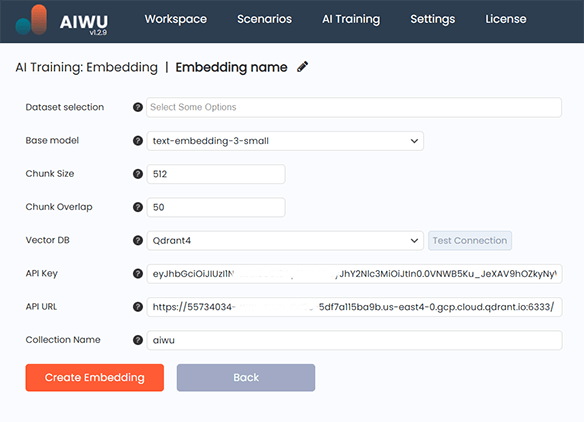Viewport: 584px width, 422px height.
Task: Focus the Chunk Overlap input field
Action: tap(216, 207)
